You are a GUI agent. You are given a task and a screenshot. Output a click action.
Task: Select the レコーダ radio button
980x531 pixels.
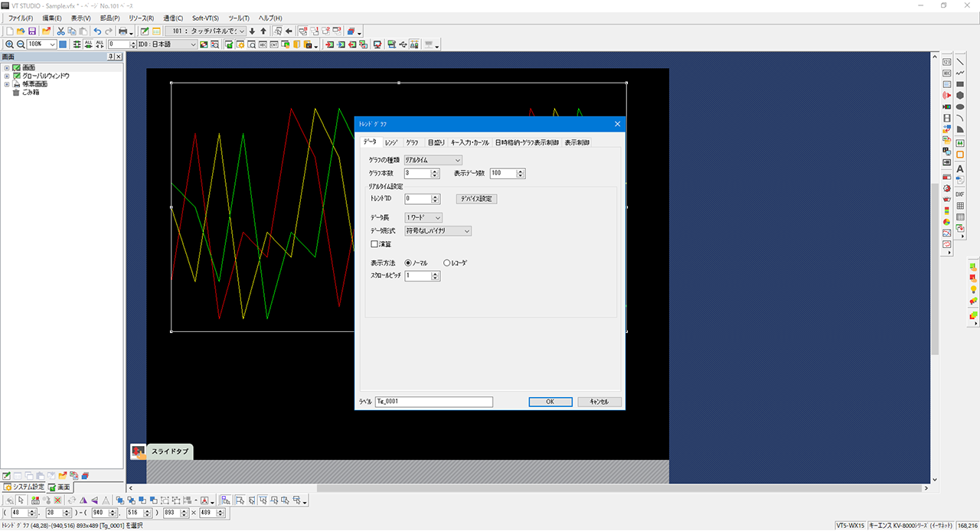(447, 262)
